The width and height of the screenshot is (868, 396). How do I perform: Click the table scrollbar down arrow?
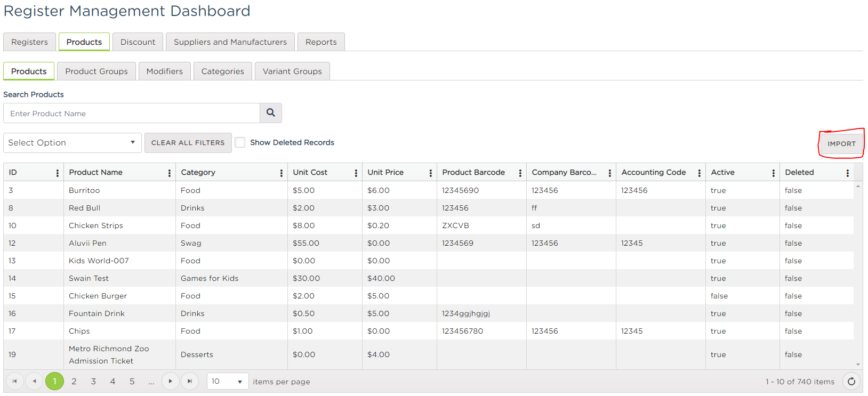858,365
